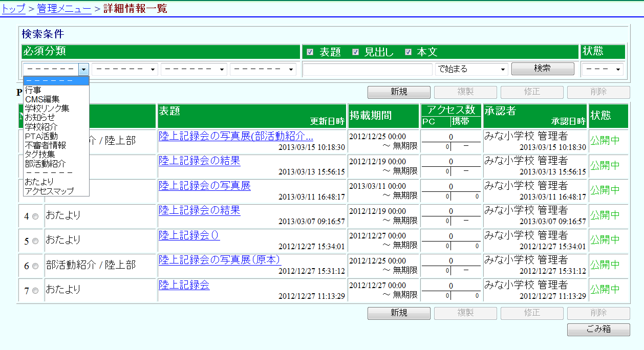Choose 不審者情報 from the dropdown list
This screenshot has width=644, height=350.
[x=56, y=145]
